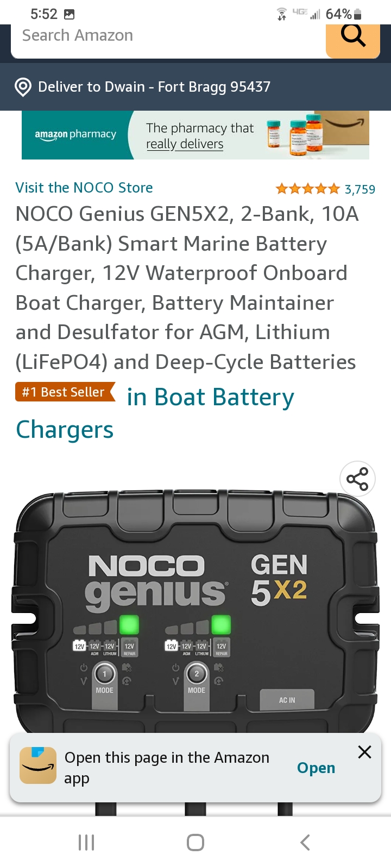Screen dimensions: 391x868
Task: Open the Boat Battery Chargers category link
Action: click(210, 398)
